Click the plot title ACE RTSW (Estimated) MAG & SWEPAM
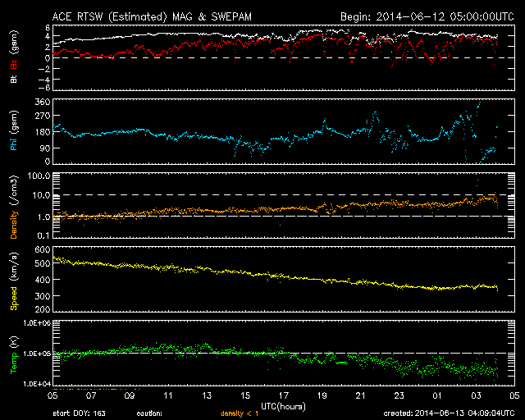The image size is (525, 420). pos(152,17)
